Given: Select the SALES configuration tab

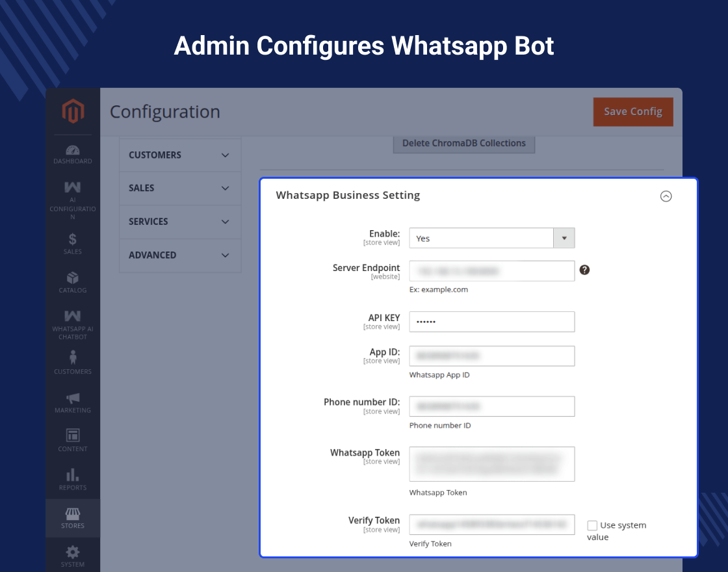Looking at the screenshot, I should coord(179,188).
